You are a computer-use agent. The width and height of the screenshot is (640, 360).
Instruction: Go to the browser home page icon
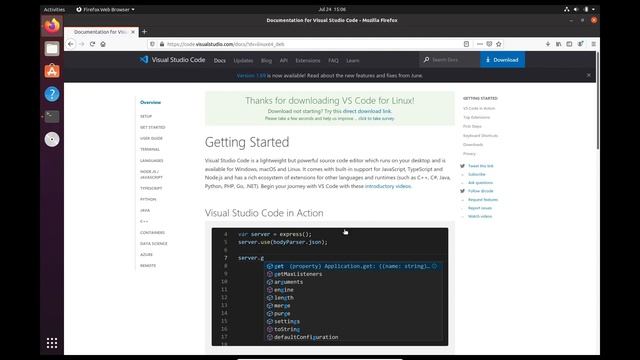point(103,44)
